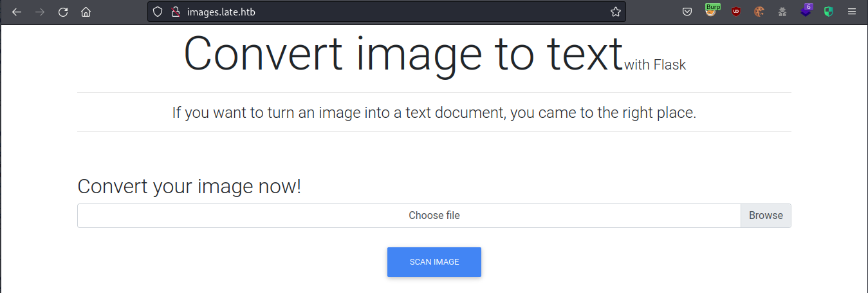This screenshot has height=293, width=868.
Task: Open the Firefox hamburger application menu
Action: tap(851, 12)
